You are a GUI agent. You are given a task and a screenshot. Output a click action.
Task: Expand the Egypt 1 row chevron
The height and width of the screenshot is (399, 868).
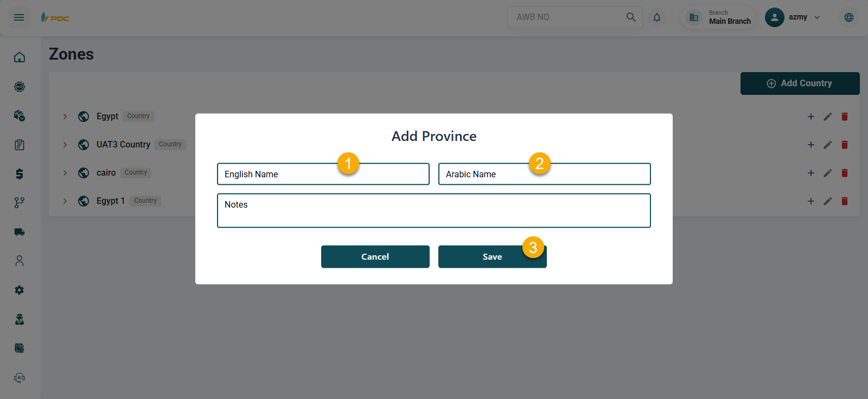click(65, 201)
